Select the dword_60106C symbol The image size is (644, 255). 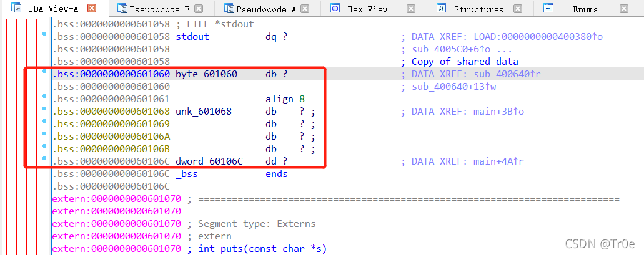(x=209, y=161)
